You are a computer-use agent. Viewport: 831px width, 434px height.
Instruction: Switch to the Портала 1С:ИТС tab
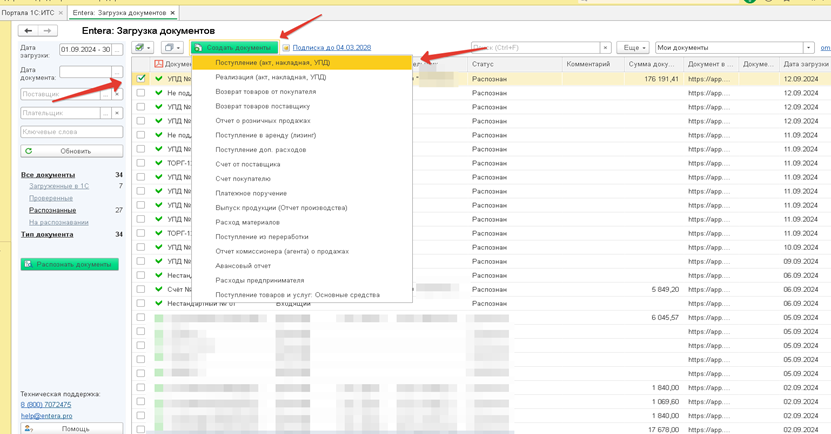click(28, 13)
